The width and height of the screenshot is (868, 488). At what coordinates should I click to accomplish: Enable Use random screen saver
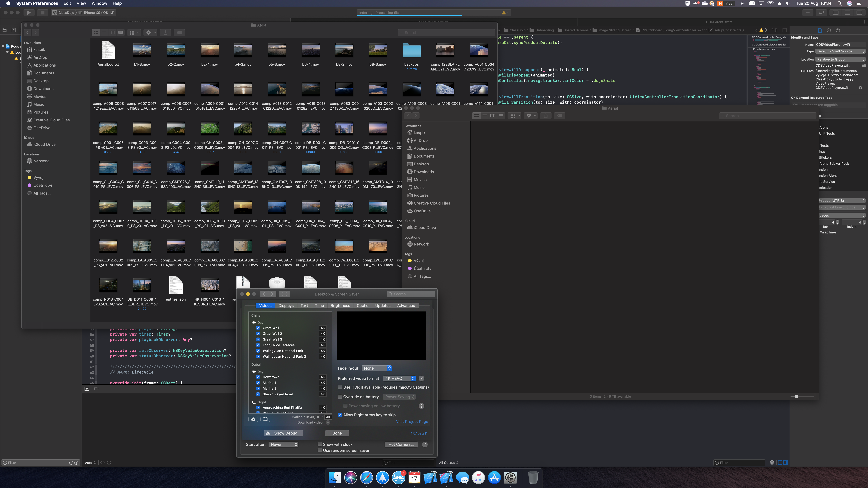click(x=320, y=451)
